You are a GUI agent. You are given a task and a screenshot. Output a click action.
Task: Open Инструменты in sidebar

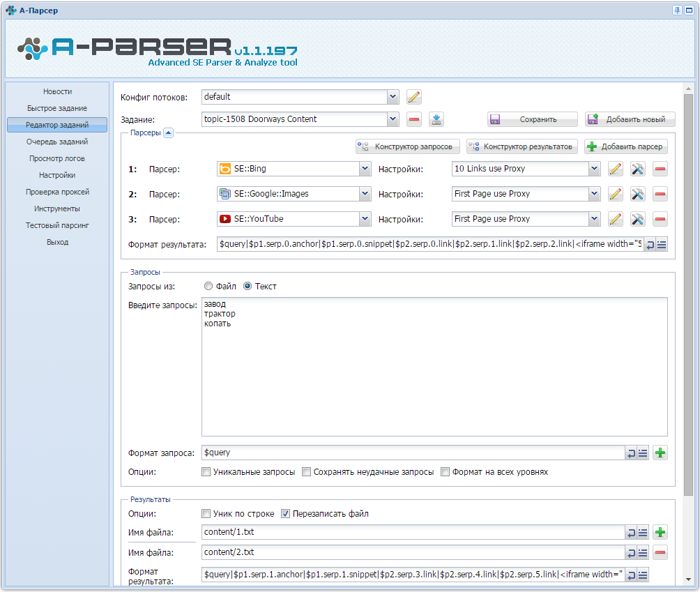pos(57,208)
